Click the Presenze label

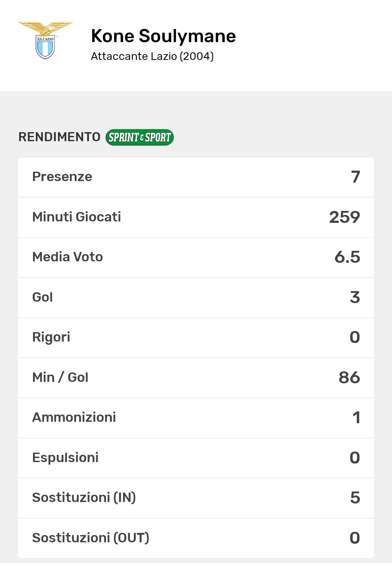(62, 177)
